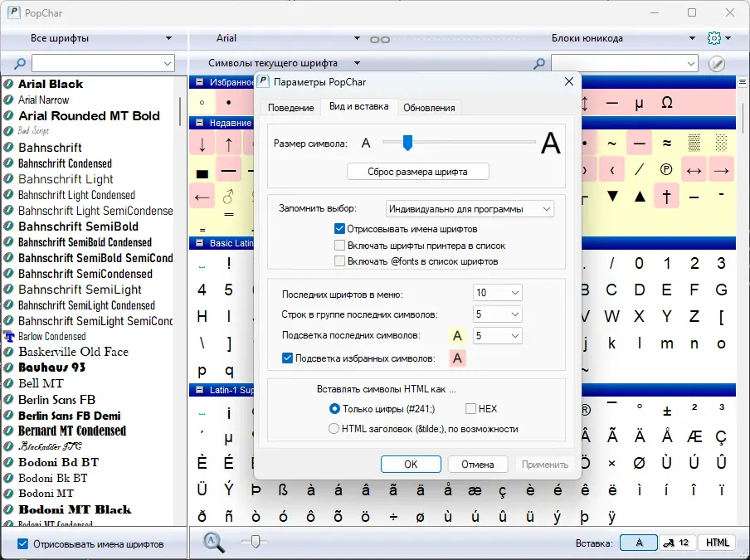Toggle the linked glasses icon next to Arial
This screenshot has height=560, width=750.
(x=380, y=40)
